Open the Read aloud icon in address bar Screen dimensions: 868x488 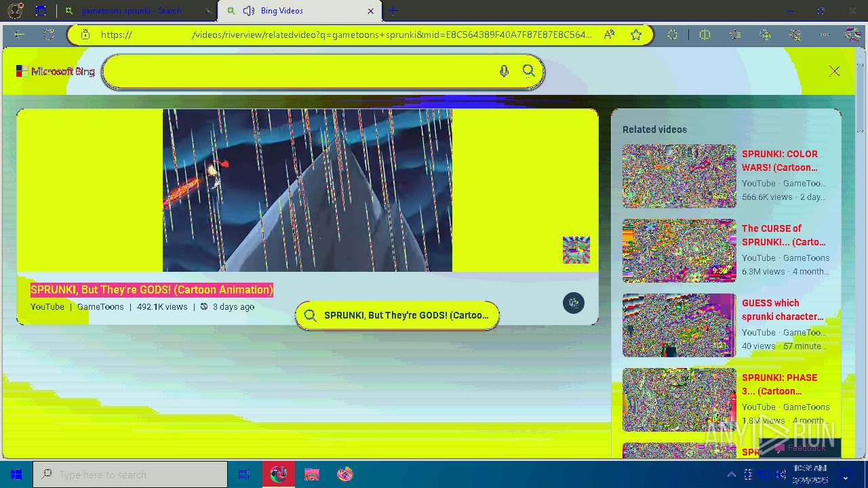[609, 35]
